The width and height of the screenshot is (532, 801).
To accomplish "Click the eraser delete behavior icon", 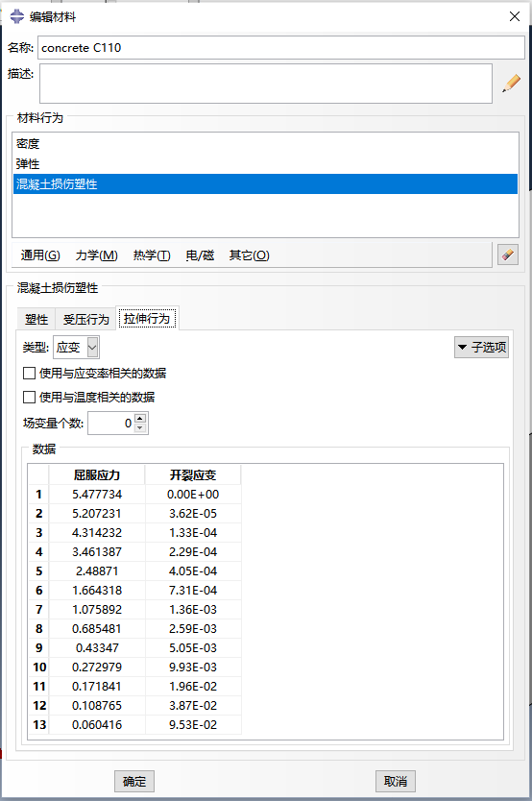I will pyautogui.click(x=508, y=255).
